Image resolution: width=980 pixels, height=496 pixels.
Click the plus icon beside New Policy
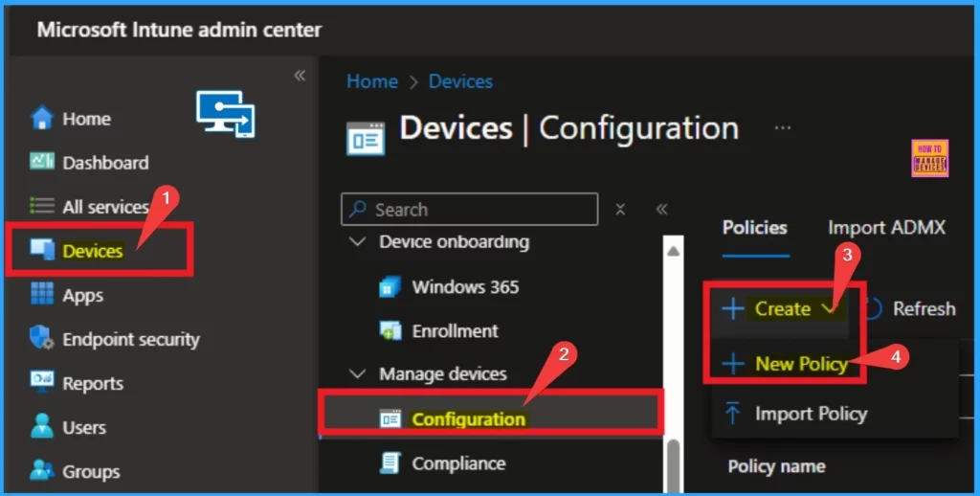(732, 364)
